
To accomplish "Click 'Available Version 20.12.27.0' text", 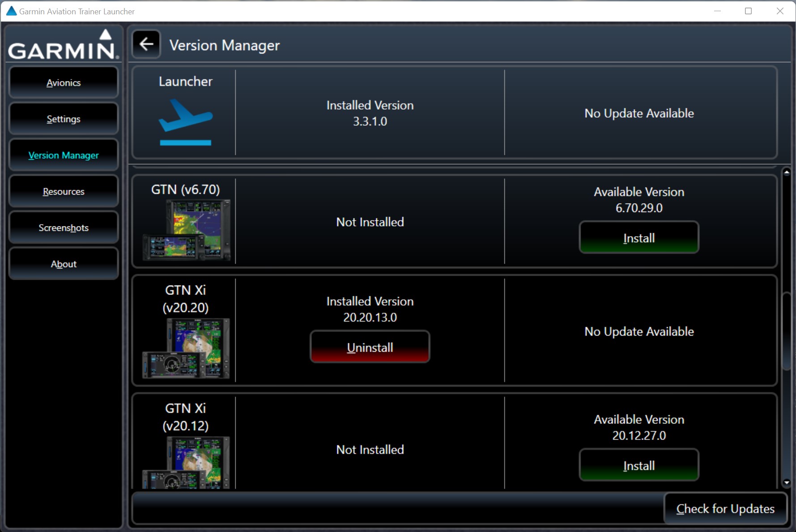I will point(639,427).
